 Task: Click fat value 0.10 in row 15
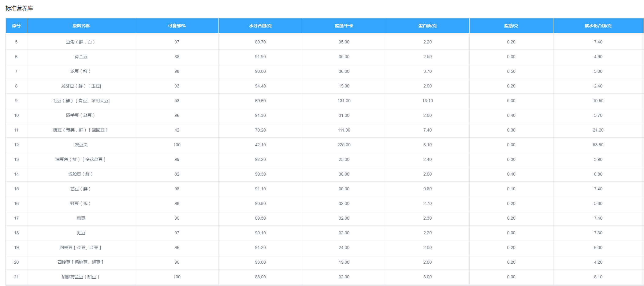(x=511, y=189)
